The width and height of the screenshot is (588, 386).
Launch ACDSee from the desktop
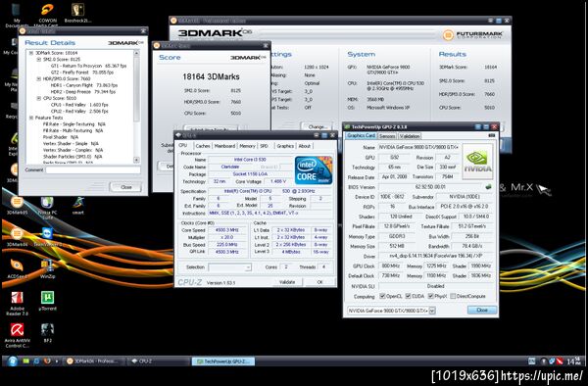17,269
